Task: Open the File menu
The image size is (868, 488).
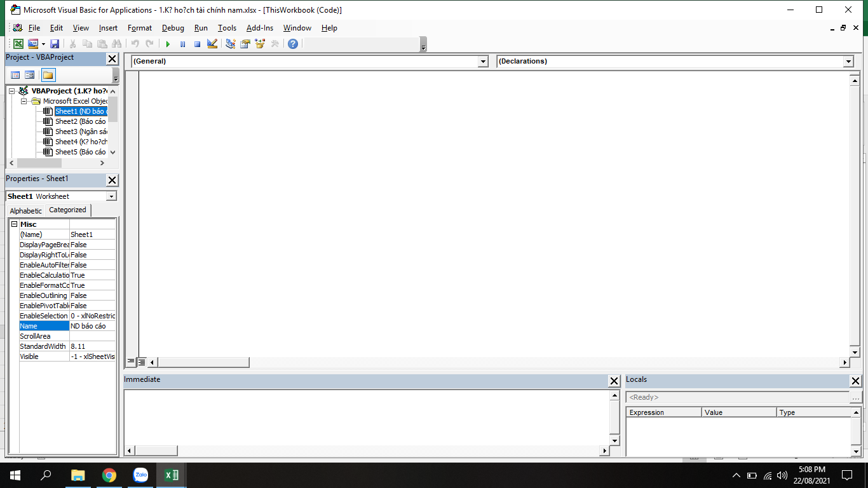Action: click(x=34, y=28)
